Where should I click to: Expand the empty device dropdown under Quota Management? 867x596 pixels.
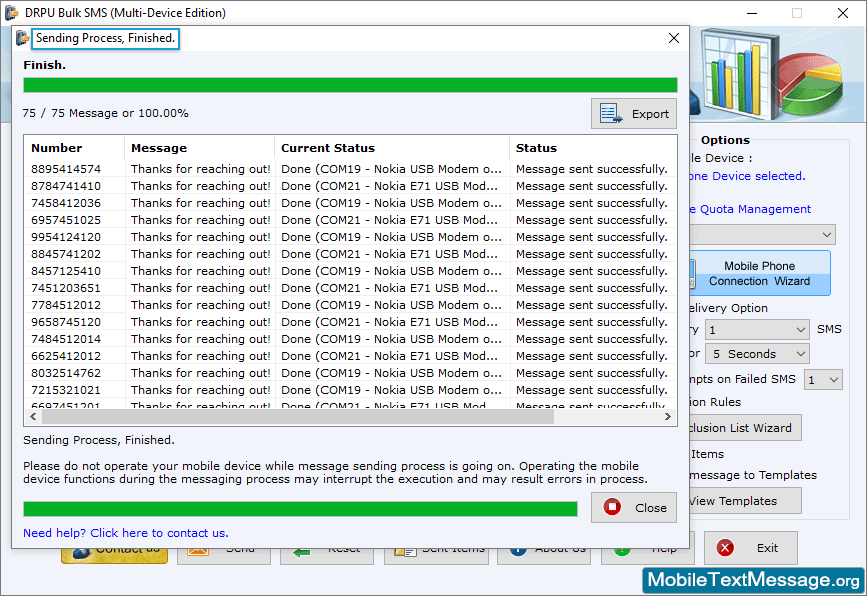click(x=762, y=235)
